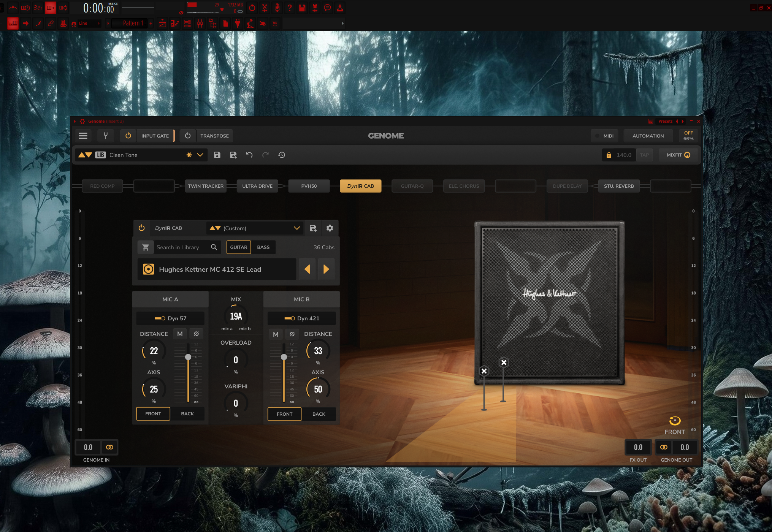Image resolution: width=772 pixels, height=532 pixels.
Task: Save the current Genome preset
Action: (217, 155)
